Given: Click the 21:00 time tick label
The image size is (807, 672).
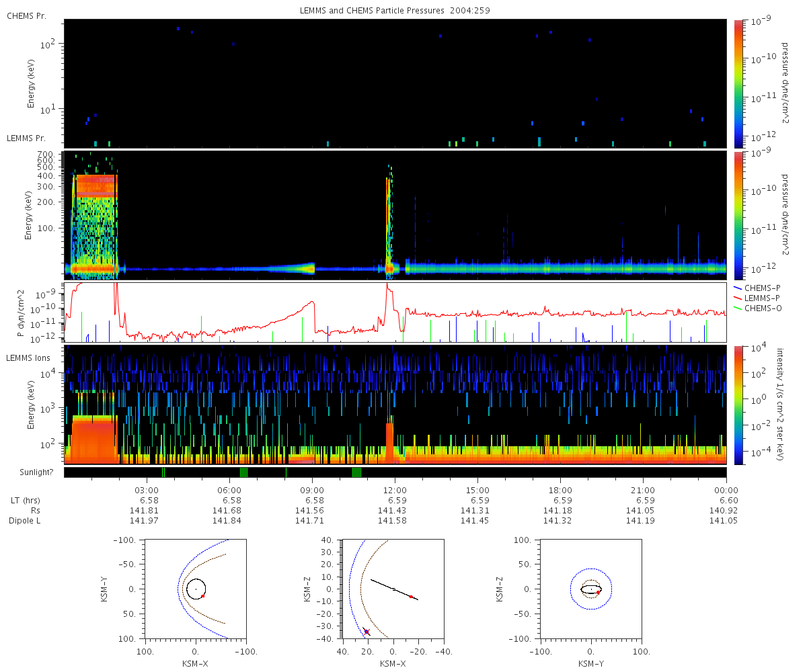Looking at the screenshot, I should click(x=644, y=490).
